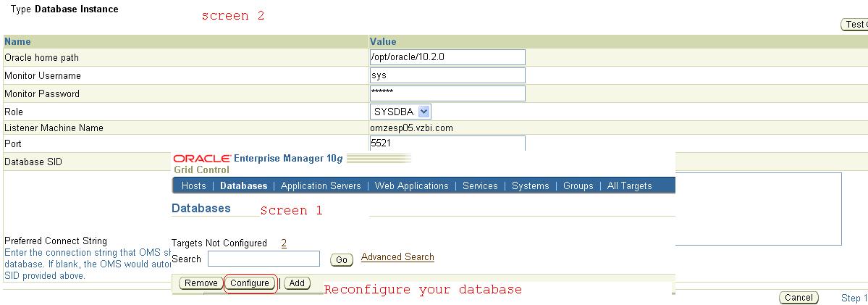Open the Advanced Search link
This screenshot has height=305, width=868.
[397, 257]
